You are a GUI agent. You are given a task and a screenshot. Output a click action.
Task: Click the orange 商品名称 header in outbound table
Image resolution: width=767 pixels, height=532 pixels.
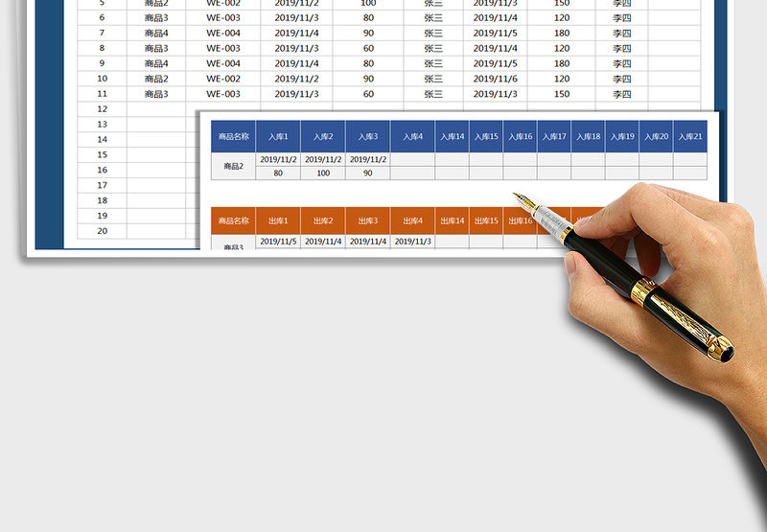click(x=233, y=220)
